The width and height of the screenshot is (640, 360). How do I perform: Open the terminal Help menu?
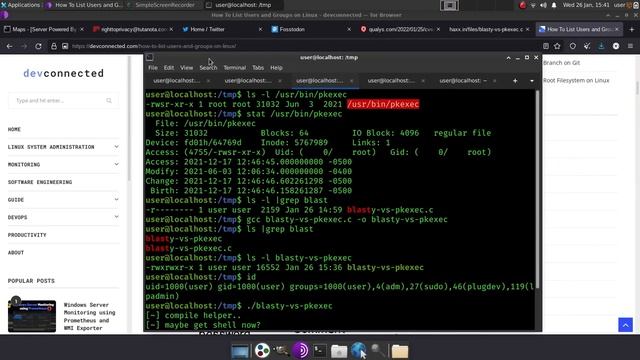point(276,68)
